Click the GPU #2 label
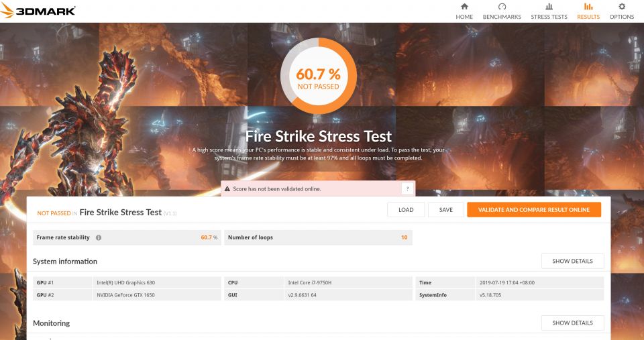 click(x=45, y=295)
